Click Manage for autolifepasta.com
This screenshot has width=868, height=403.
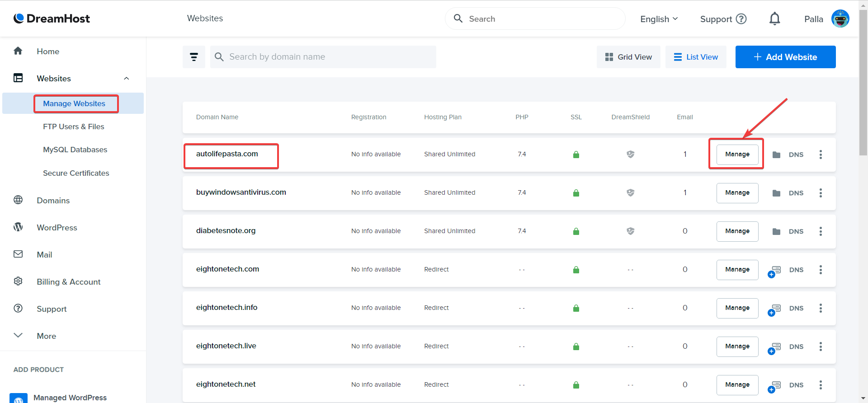point(737,155)
